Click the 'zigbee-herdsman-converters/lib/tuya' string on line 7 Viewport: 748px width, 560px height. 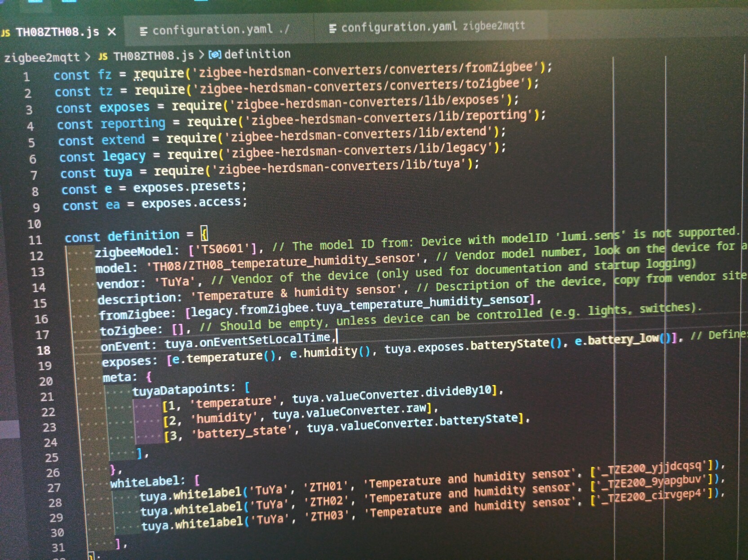[x=339, y=166]
